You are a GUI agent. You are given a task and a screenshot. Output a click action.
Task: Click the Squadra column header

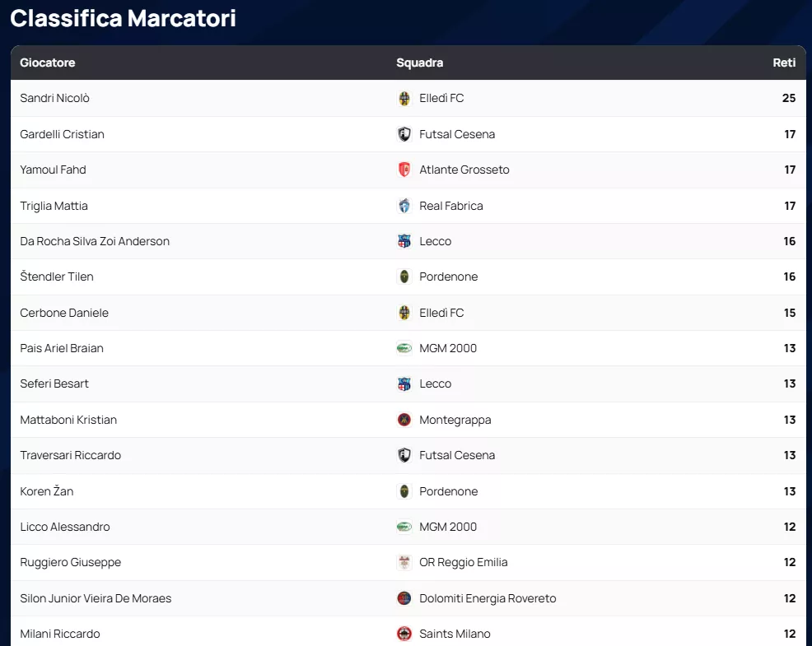(419, 63)
